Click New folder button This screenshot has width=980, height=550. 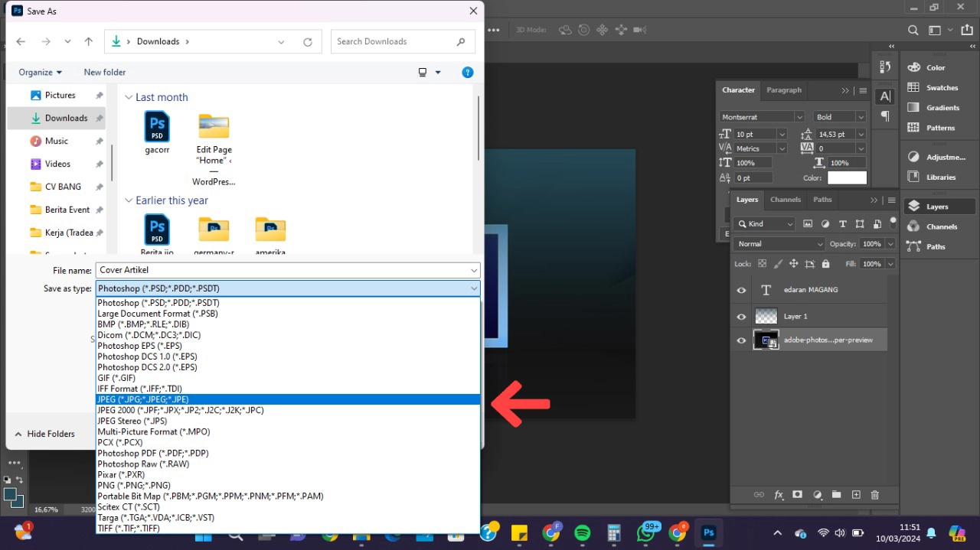tap(105, 72)
